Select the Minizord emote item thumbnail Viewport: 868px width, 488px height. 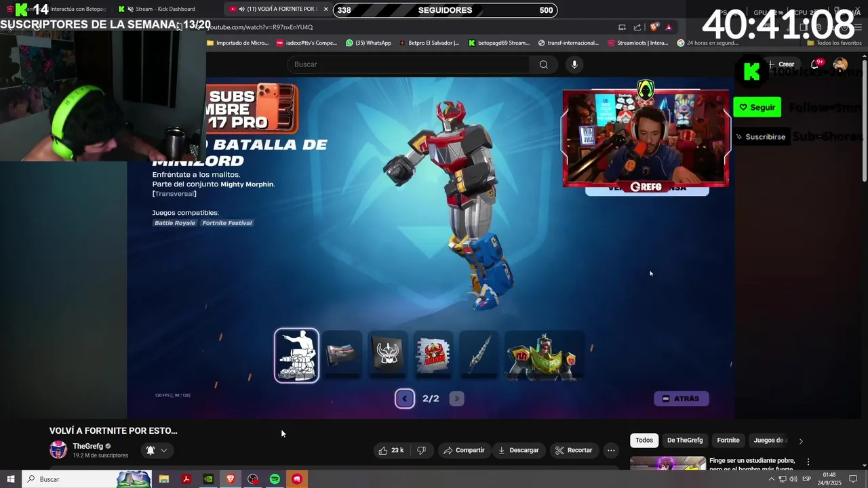(296, 356)
